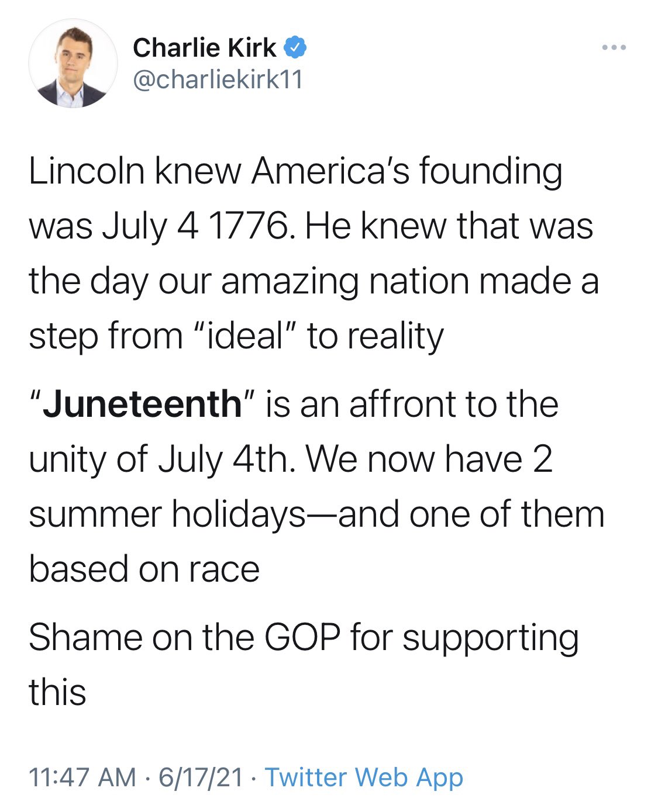Screen dimensions: 658x812
Task: Click the 6/17/21 date
Action: pyautogui.click(x=201, y=778)
